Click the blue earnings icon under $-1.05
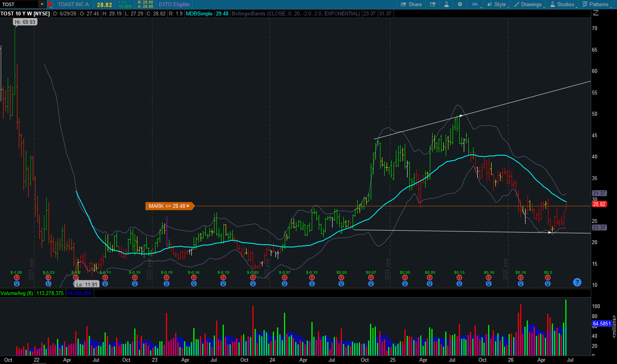The image size is (617, 364). coord(16,283)
